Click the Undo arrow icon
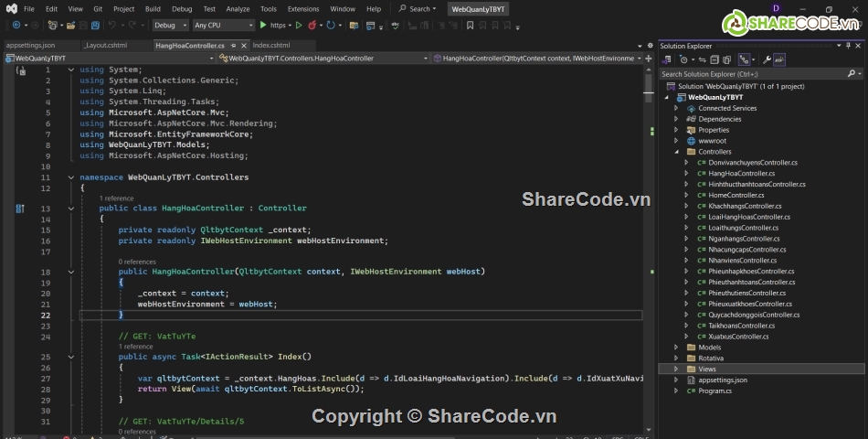 (112, 25)
